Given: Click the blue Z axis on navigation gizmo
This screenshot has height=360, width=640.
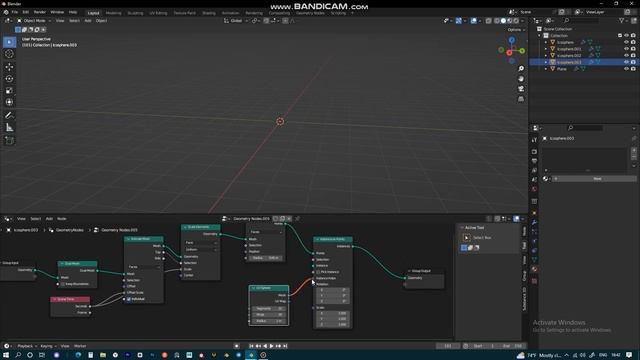Looking at the screenshot, I should [511, 40].
